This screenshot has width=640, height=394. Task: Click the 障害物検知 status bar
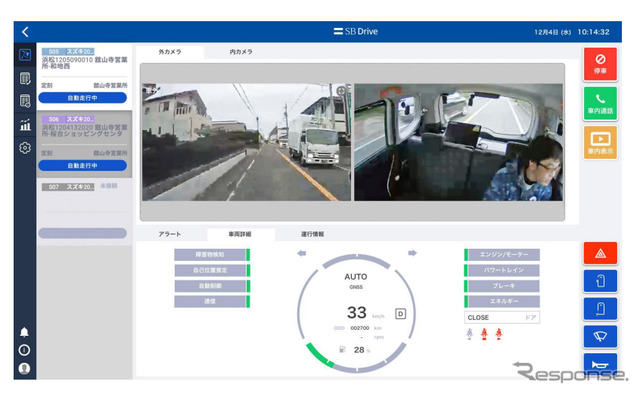tap(212, 254)
